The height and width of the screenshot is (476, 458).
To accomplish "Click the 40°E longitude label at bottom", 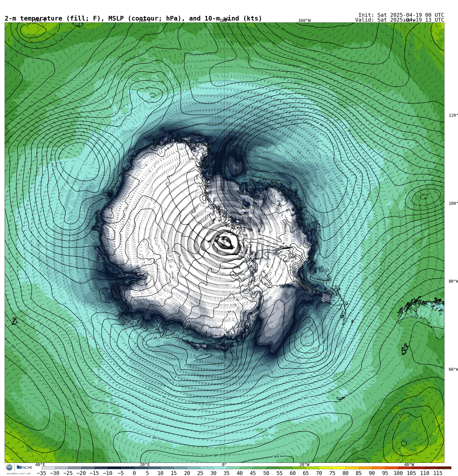I will (40, 465).
